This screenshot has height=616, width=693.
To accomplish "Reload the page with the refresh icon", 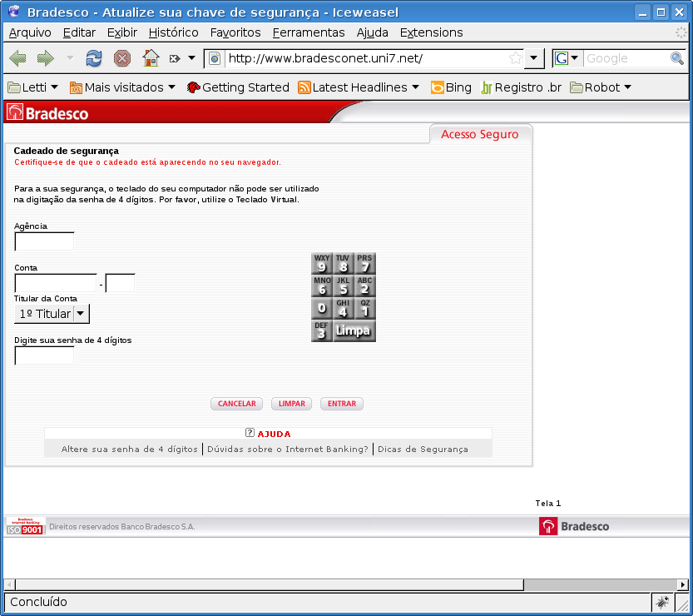I will click(94, 58).
